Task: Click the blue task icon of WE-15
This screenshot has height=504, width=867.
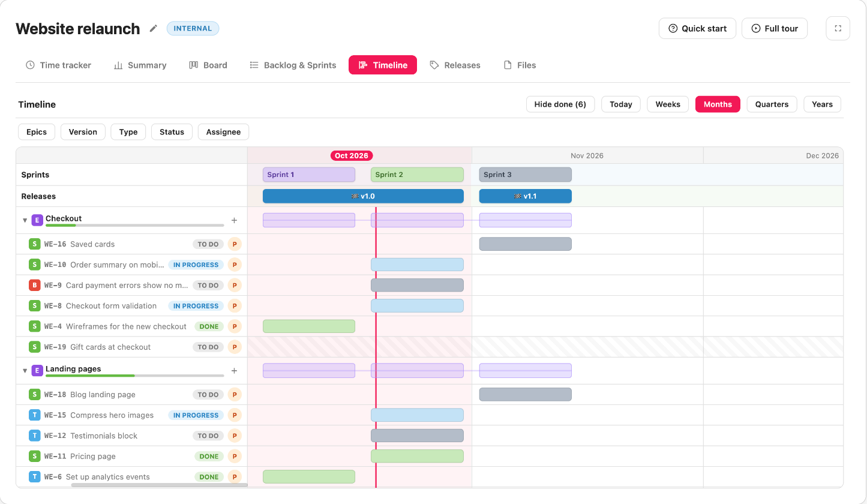Action: [34, 415]
